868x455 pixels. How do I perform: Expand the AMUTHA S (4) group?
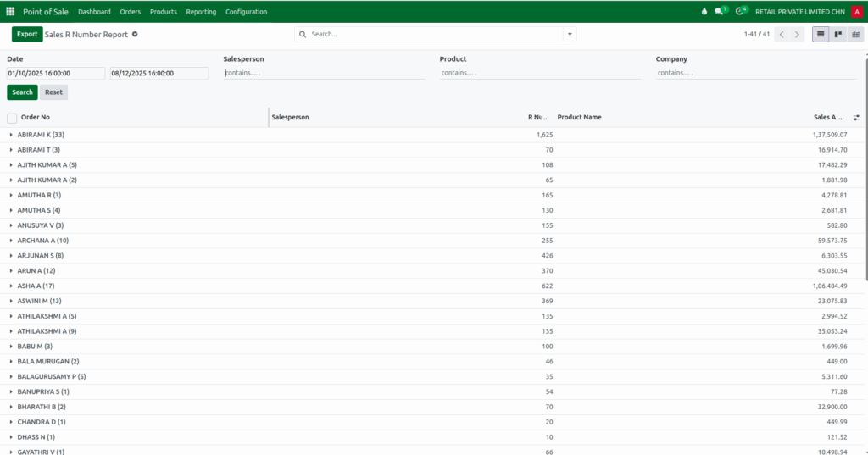10,210
